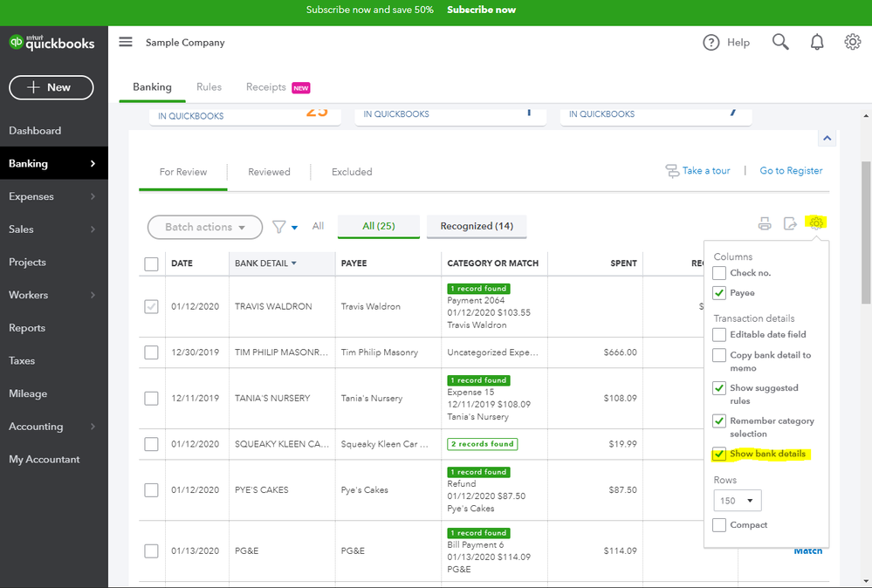
Task: Select the All (25) filter tab
Action: [379, 226]
